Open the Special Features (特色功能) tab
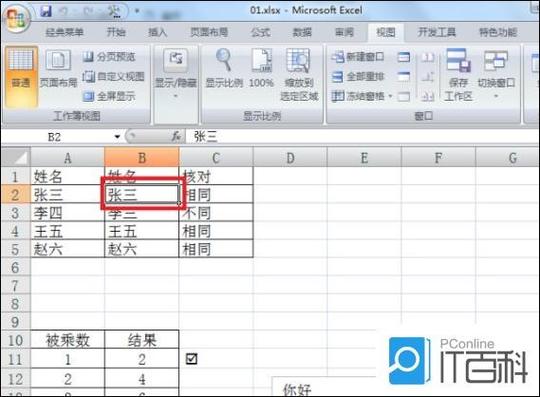The height and width of the screenshot is (397, 540). point(498,32)
